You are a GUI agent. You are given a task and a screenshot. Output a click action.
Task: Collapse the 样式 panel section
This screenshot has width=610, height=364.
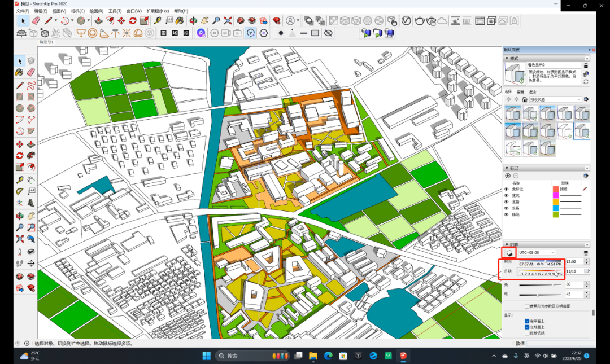click(x=507, y=58)
